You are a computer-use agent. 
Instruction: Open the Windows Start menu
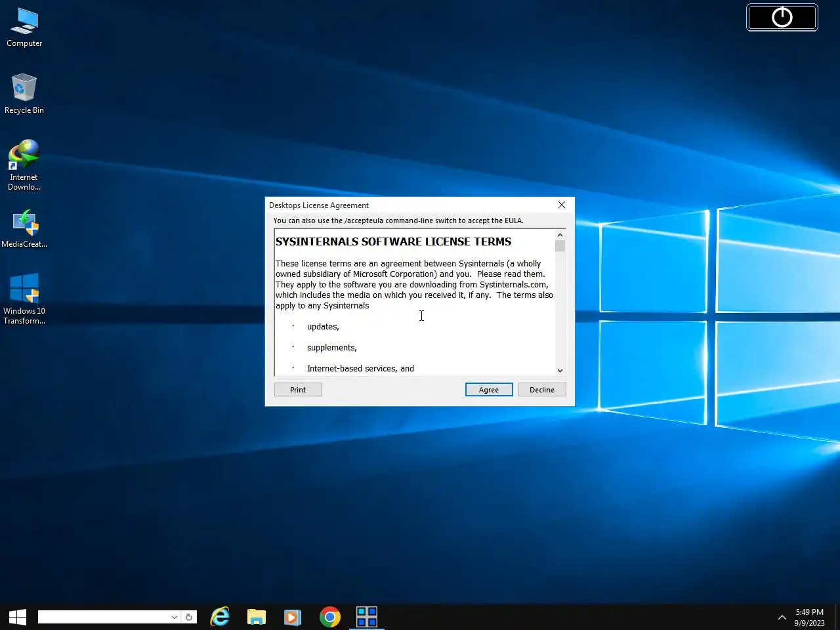(18, 617)
